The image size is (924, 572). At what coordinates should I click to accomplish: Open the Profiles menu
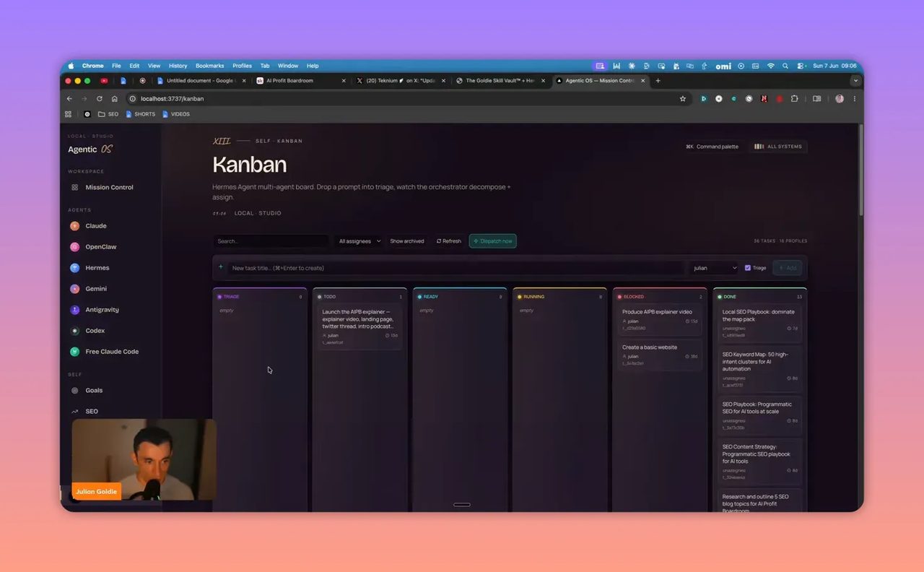[242, 66]
